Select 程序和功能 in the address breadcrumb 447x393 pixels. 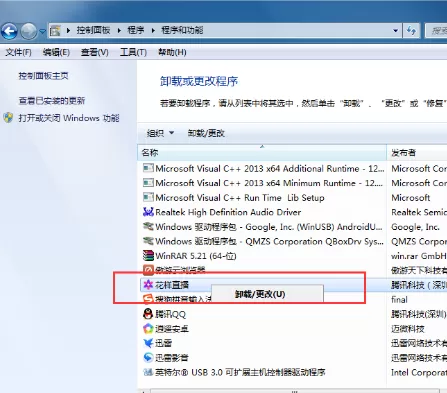[x=182, y=30]
